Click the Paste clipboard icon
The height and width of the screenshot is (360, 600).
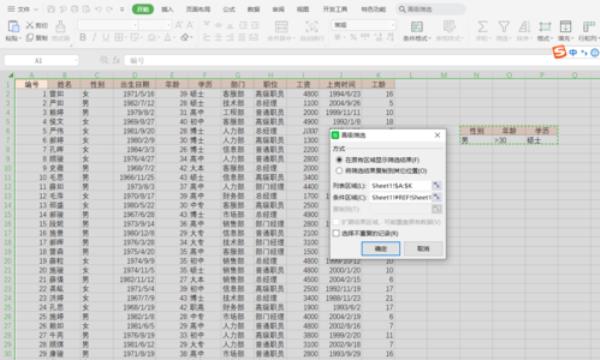click(13, 26)
